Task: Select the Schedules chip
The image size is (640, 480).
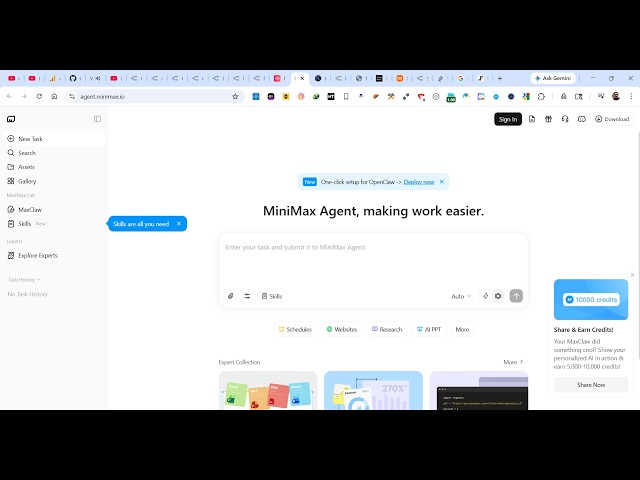Action: (295, 329)
